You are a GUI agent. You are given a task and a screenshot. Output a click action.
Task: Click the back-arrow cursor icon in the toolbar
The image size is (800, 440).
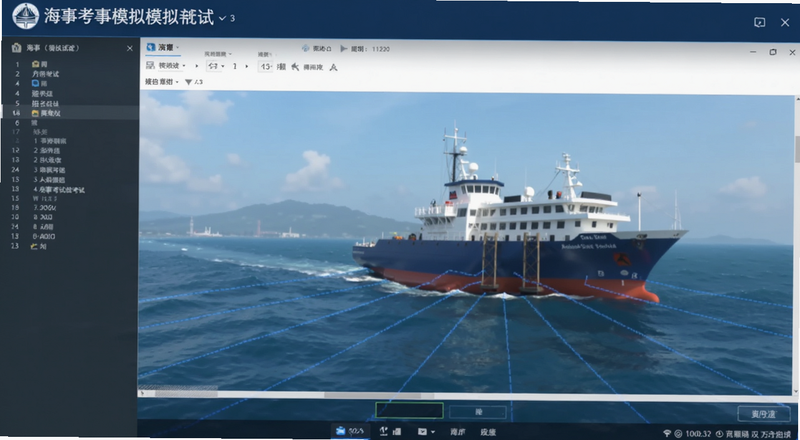(x=295, y=66)
